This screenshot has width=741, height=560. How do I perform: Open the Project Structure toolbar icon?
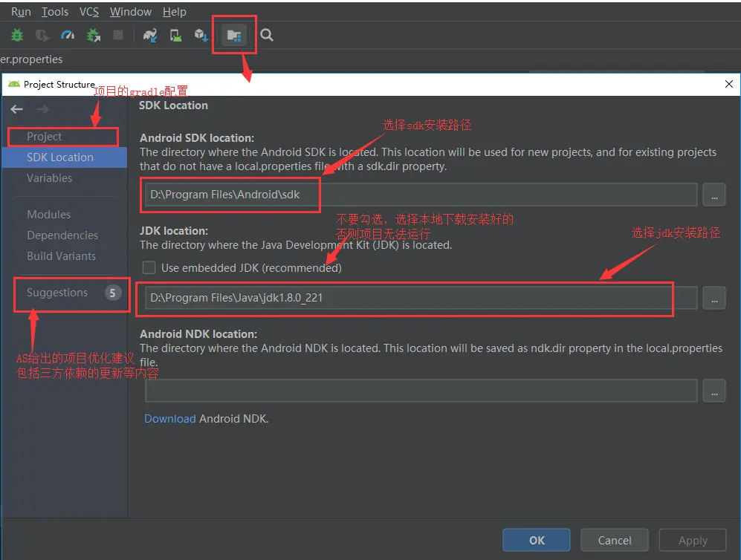[x=234, y=35]
